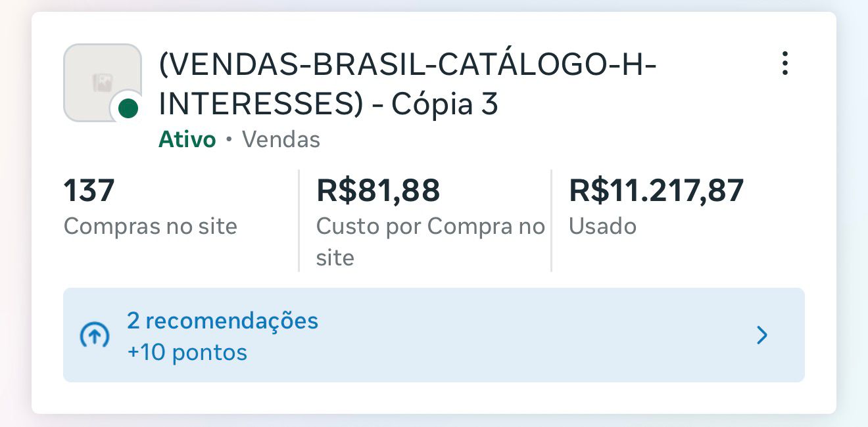This screenshot has height=427, width=868.
Task: Select the R$81,88 cost value
Action: [x=377, y=191]
